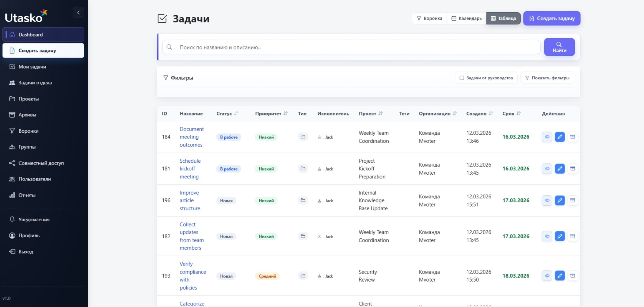The height and width of the screenshot is (307, 644).
Task: Enable the Задачи от руководства checkbox
Action: tap(462, 78)
